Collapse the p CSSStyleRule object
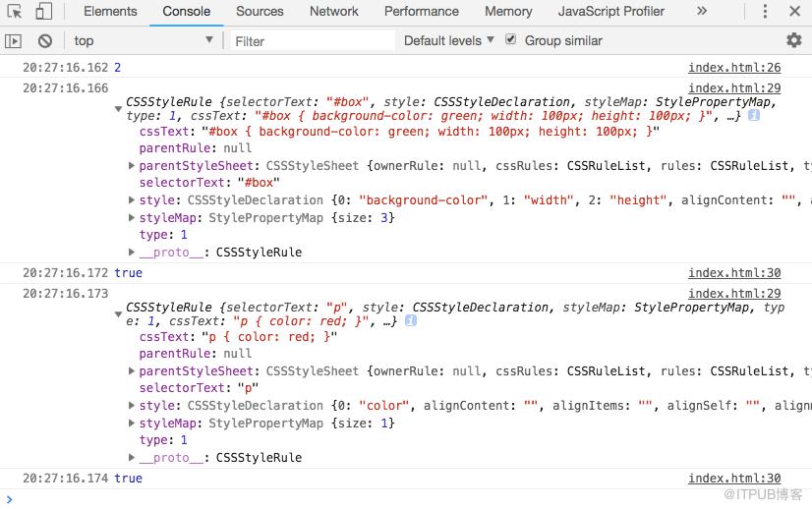 118,314
